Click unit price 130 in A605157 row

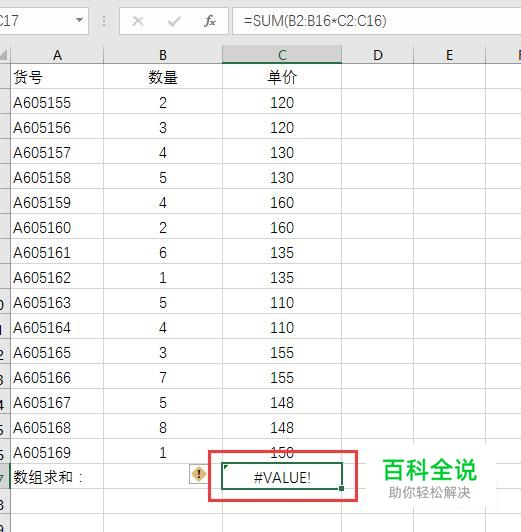pyautogui.click(x=282, y=152)
